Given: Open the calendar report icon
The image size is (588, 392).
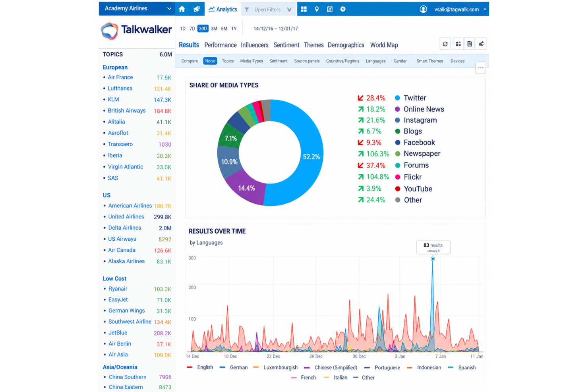Looking at the screenshot, I should (330, 9).
